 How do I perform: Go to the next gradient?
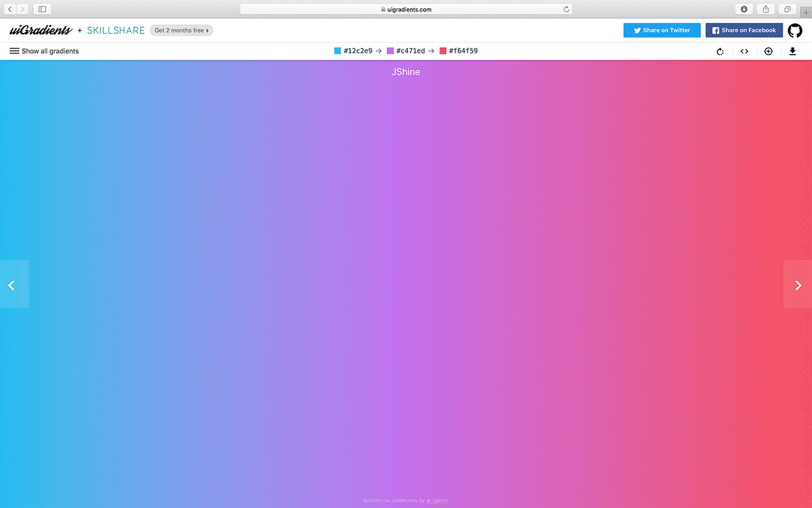797,285
